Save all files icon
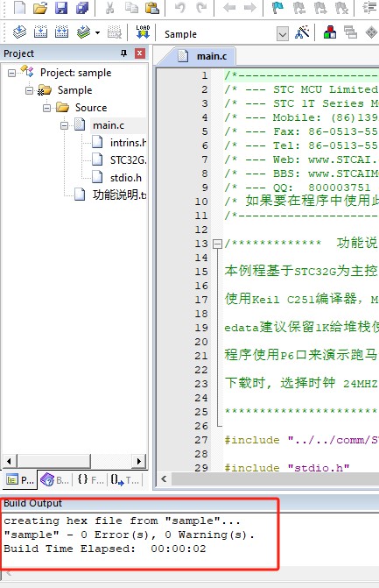Viewport: 379px width, 588px height. coord(82,7)
